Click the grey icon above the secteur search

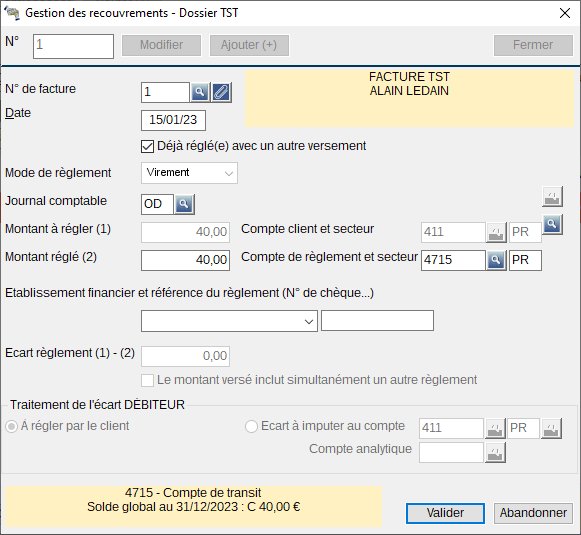click(552, 197)
